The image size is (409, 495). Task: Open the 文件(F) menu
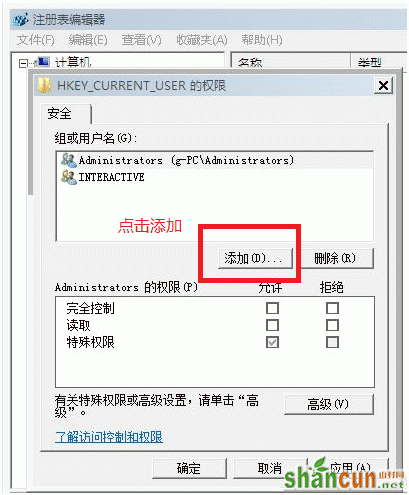(36, 40)
